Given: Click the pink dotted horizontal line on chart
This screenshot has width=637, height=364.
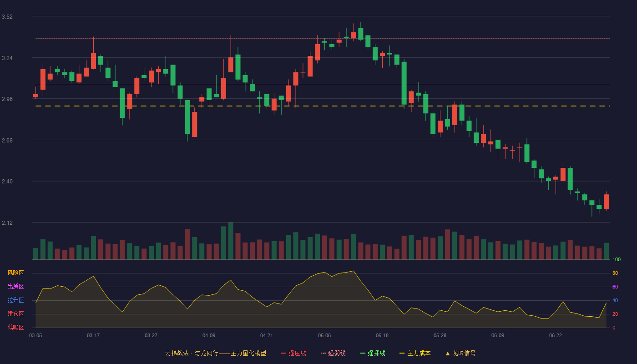Looking at the screenshot, I should pos(323,38).
